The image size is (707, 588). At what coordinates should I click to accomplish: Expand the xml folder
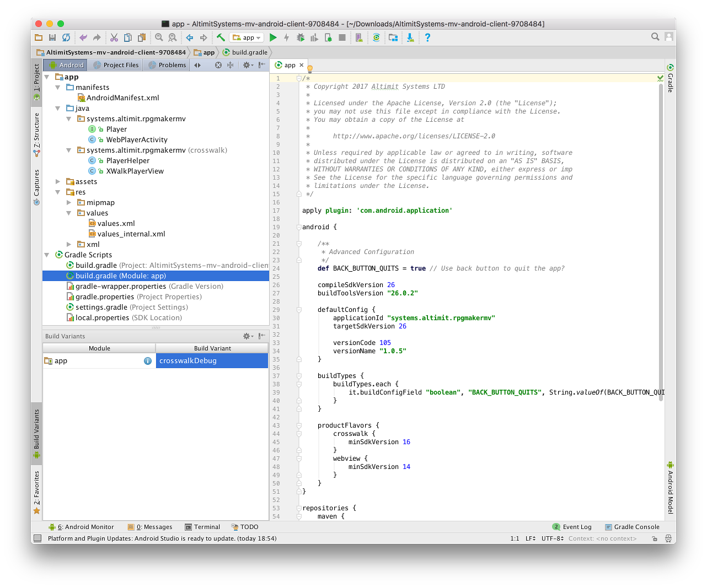69,244
